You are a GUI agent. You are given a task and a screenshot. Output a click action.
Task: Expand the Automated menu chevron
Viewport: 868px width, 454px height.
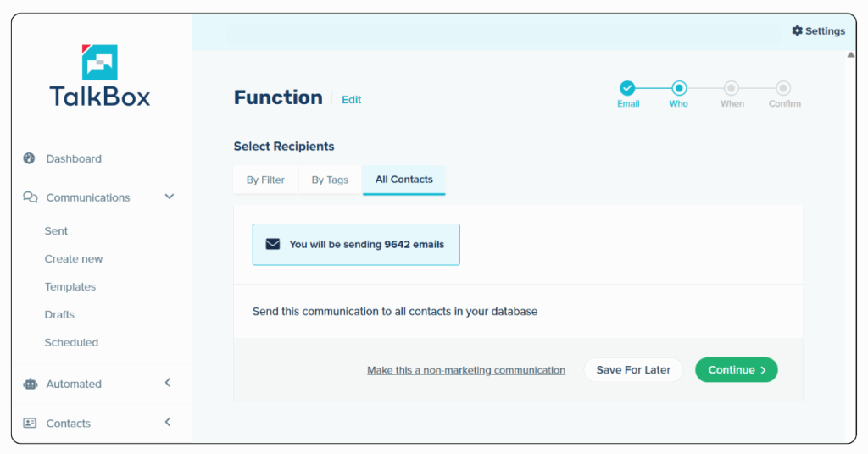click(x=168, y=383)
